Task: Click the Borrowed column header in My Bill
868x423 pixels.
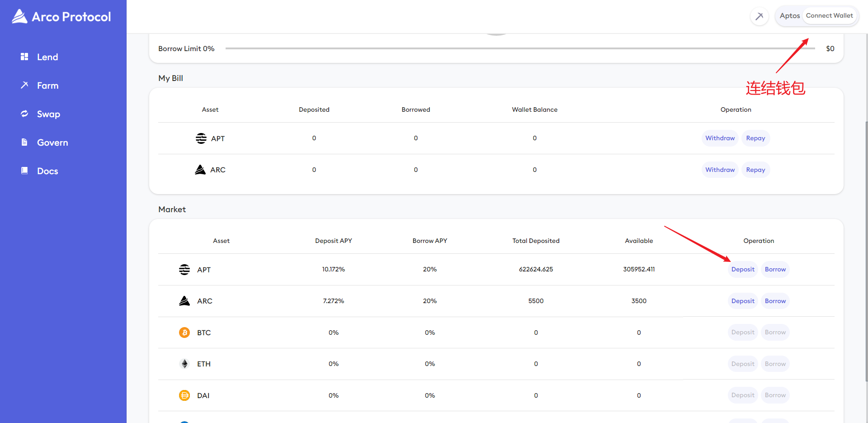Action: [415, 109]
